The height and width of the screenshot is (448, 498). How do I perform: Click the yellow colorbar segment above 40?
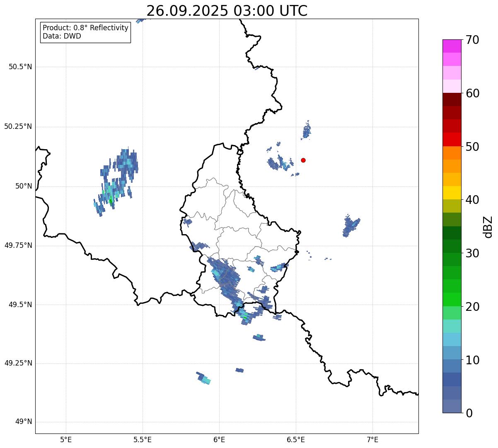[452, 193]
